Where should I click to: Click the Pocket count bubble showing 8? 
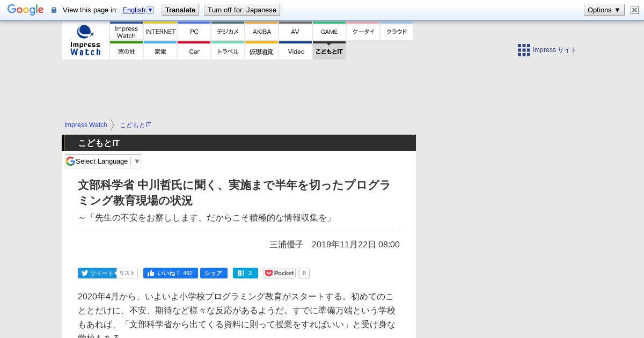coord(304,273)
